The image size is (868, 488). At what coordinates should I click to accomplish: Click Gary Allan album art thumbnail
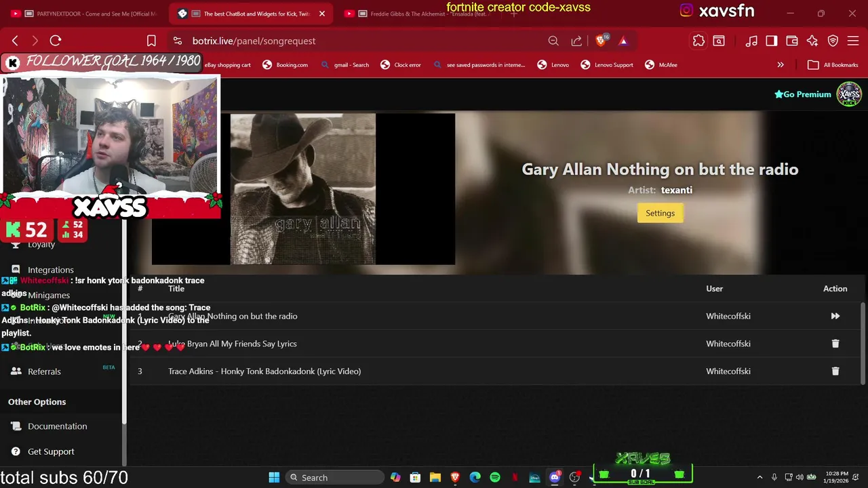[302, 188]
